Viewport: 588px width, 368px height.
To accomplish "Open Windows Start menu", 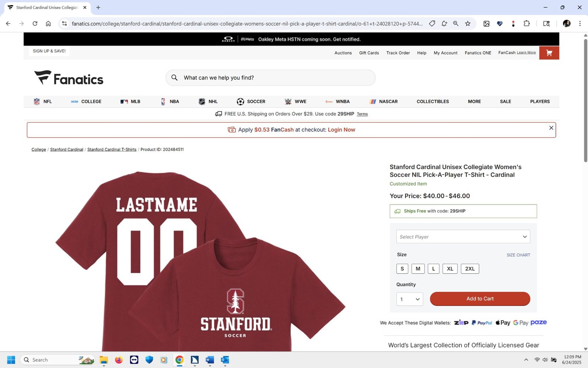I will (x=11, y=360).
